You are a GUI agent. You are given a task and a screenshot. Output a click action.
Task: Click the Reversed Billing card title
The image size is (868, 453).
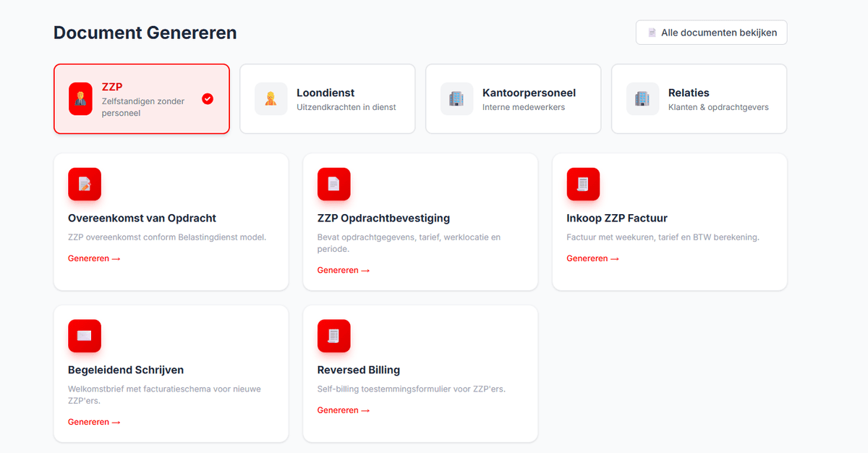point(358,370)
